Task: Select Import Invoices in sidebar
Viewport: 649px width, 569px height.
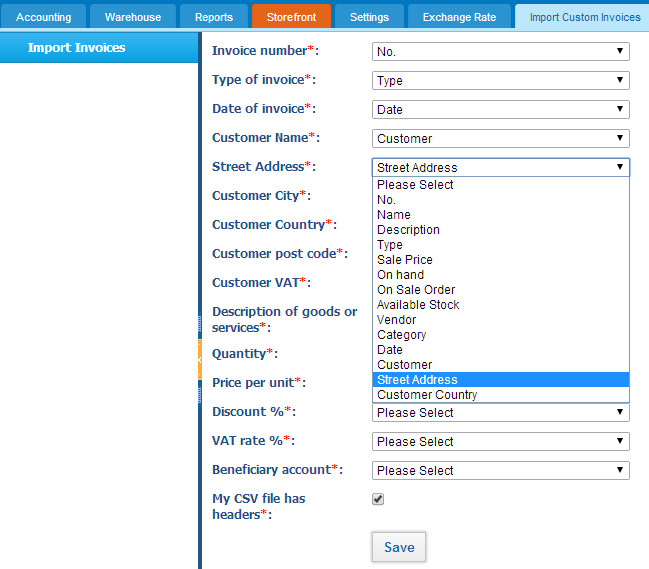Action: [x=99, y=48]
